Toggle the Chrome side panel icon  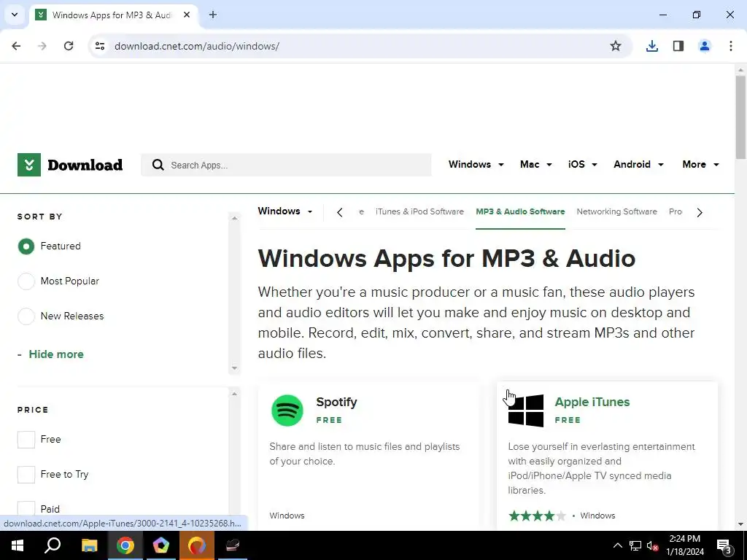(678, 46)
